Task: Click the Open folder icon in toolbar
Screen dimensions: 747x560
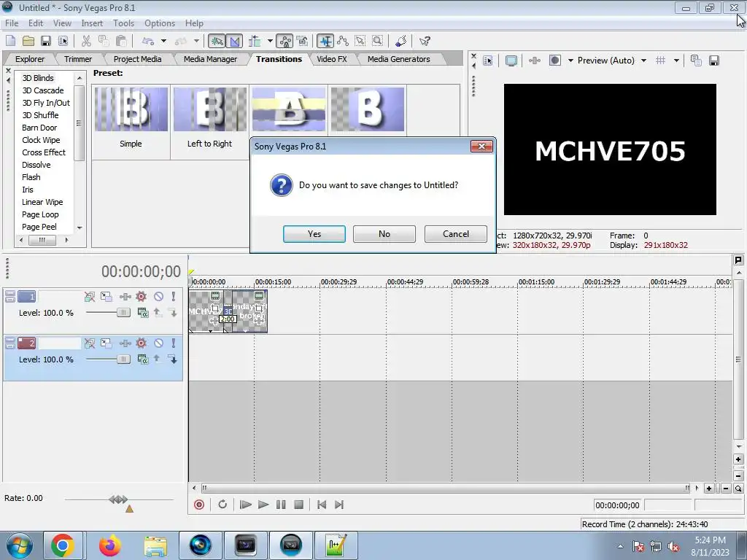Action: [x=28, y=42]
